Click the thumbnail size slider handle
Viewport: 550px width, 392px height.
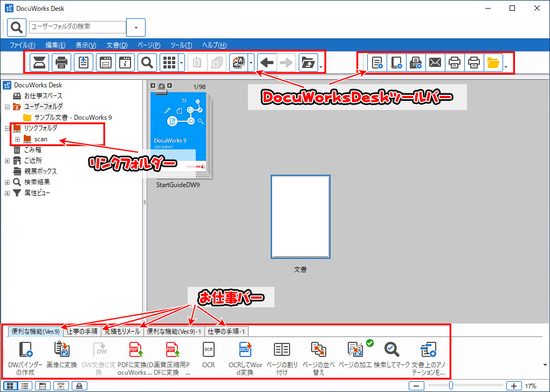tap(451, 386)
